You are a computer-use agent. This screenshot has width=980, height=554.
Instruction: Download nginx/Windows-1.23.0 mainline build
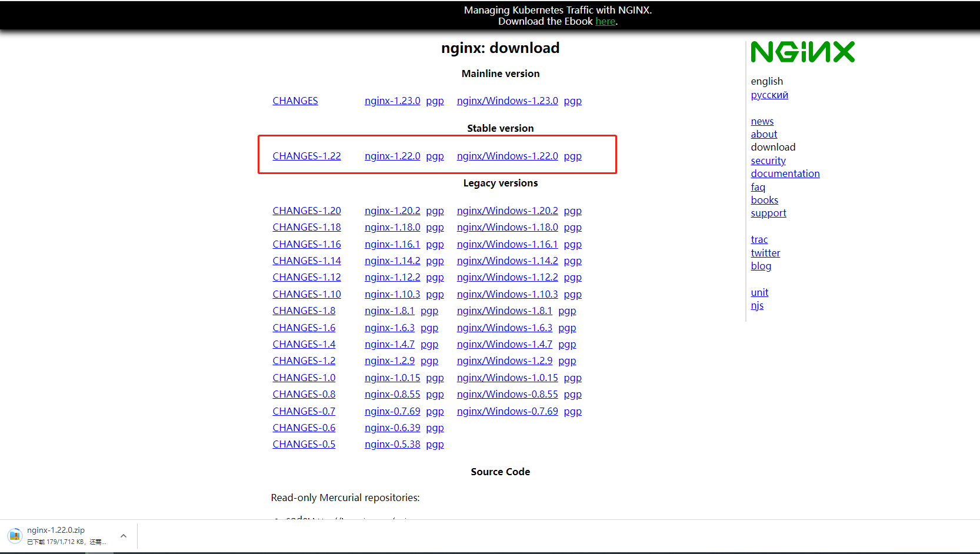click(508, 101)
